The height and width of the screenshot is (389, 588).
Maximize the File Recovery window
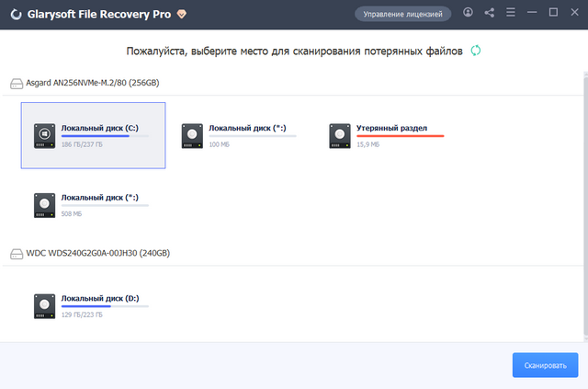tap(553, 13)
